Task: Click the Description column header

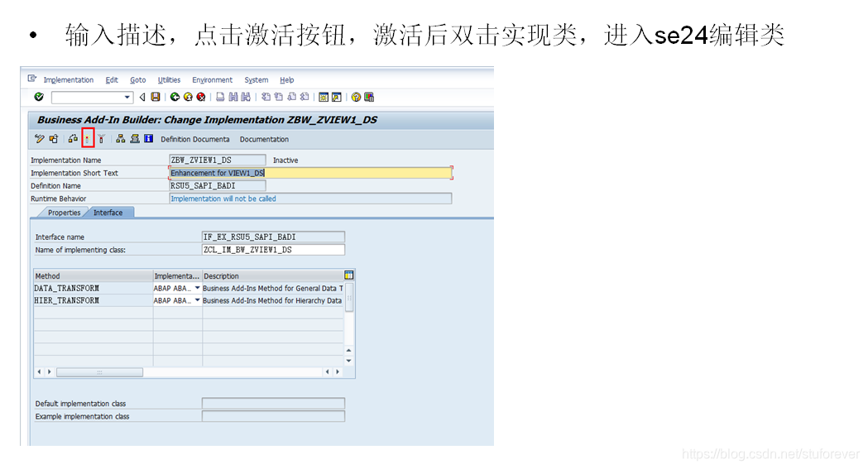Action: [273, 276]
